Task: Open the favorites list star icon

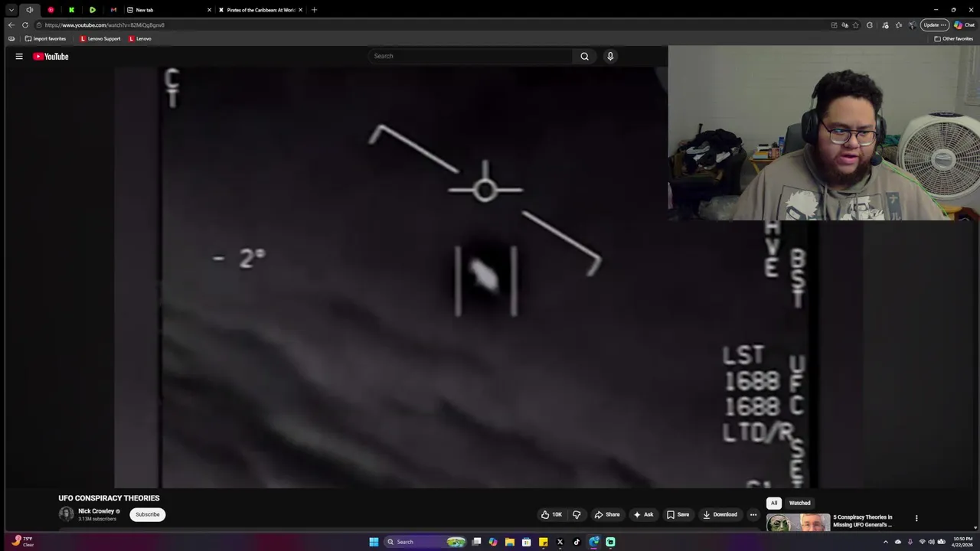Action: point(899,24)
